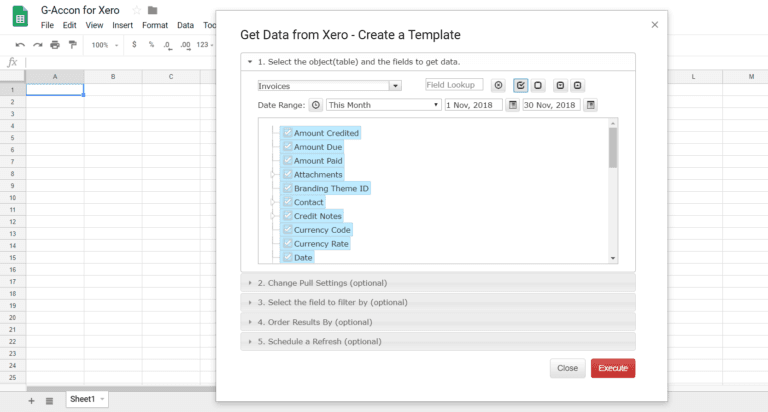Open the Data menu

tap(185, 25)
